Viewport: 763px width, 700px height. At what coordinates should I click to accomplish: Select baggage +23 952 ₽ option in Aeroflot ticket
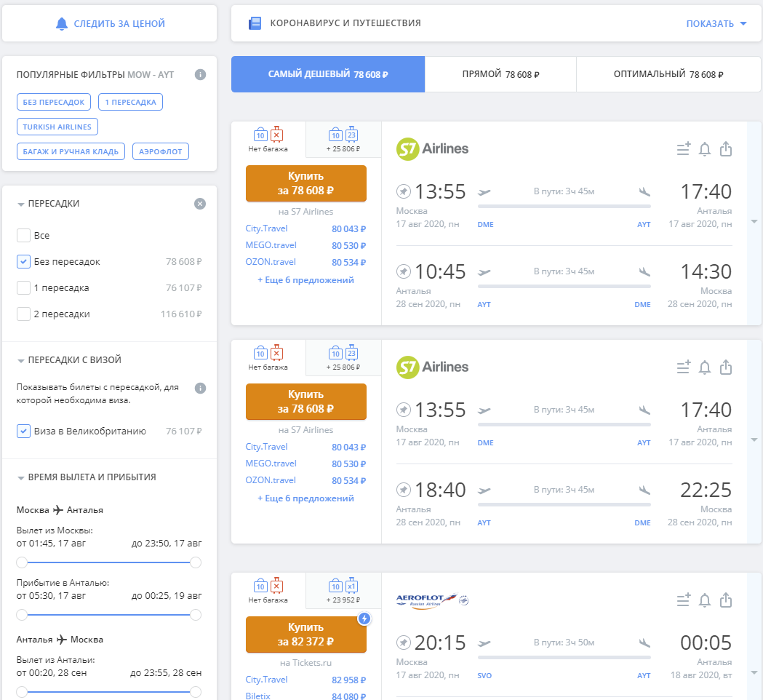pos(343,590)
